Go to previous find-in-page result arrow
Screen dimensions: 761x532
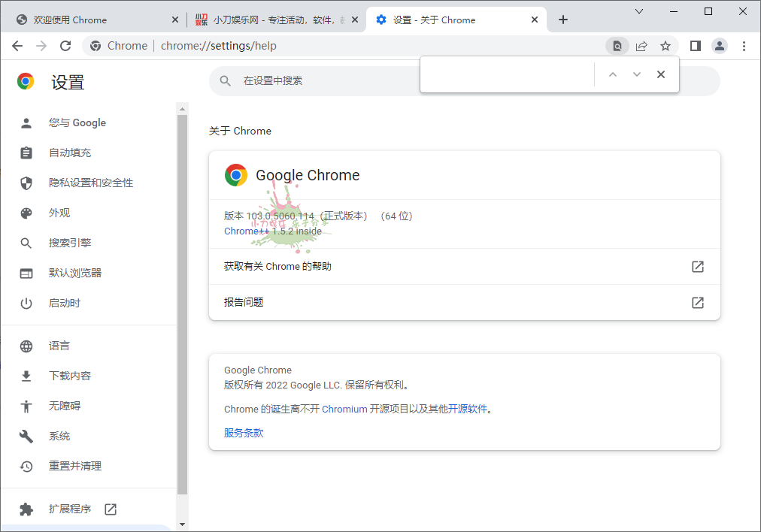tap(613, 74)
